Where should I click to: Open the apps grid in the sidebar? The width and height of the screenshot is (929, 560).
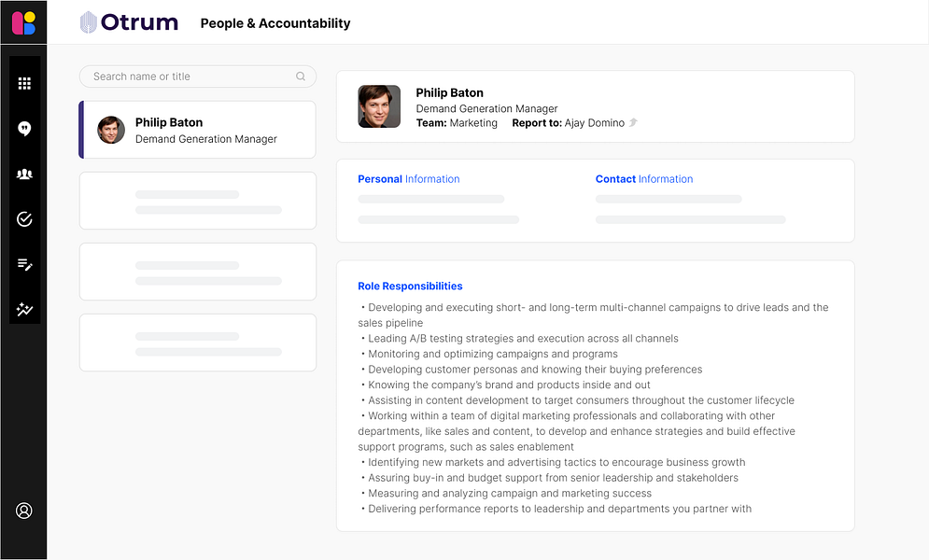(24, 84)
